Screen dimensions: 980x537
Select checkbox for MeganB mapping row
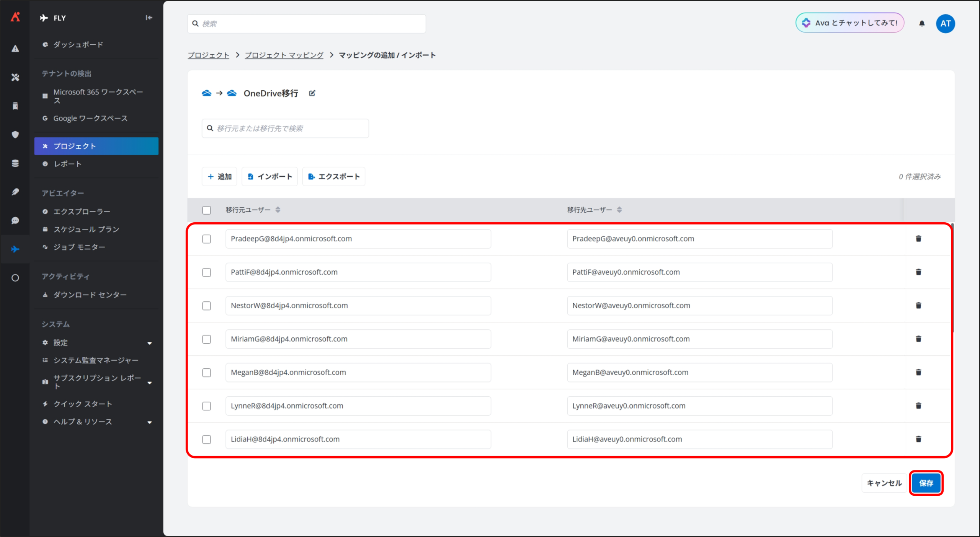click(207, 373)
